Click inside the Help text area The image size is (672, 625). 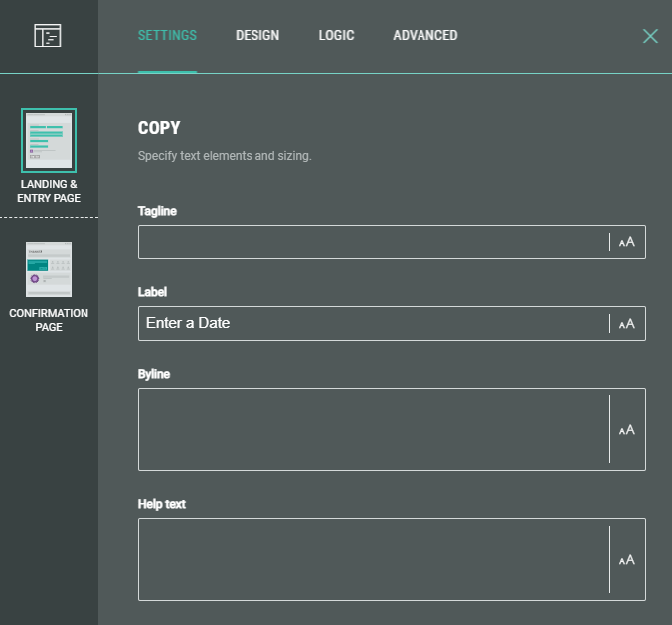[x=373, y=559]
